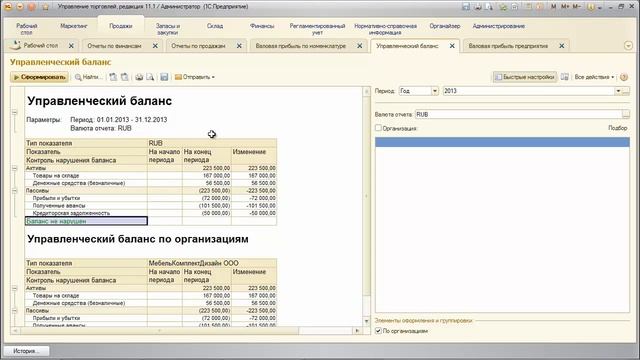This screenshot has height=360, width=640.
Task: Open the Финансы section
Action: point(262,26)
